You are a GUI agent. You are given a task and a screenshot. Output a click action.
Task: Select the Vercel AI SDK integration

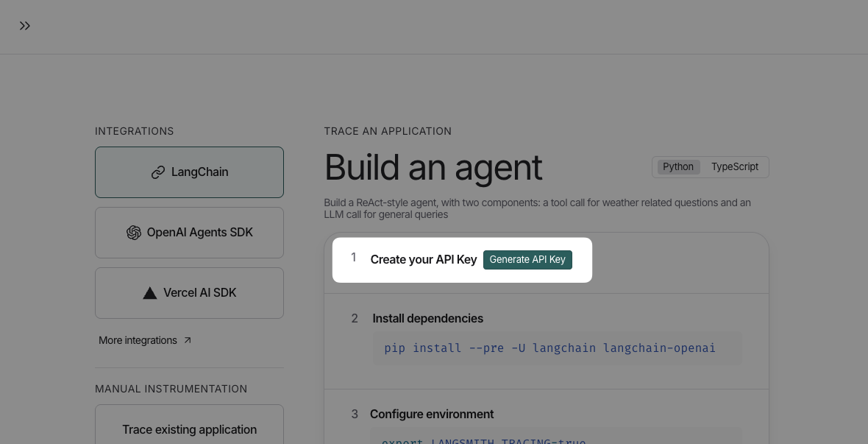(189, 293)
